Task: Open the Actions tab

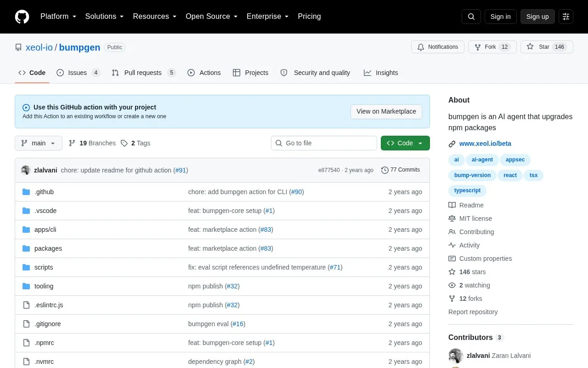Action: point(204,73)
